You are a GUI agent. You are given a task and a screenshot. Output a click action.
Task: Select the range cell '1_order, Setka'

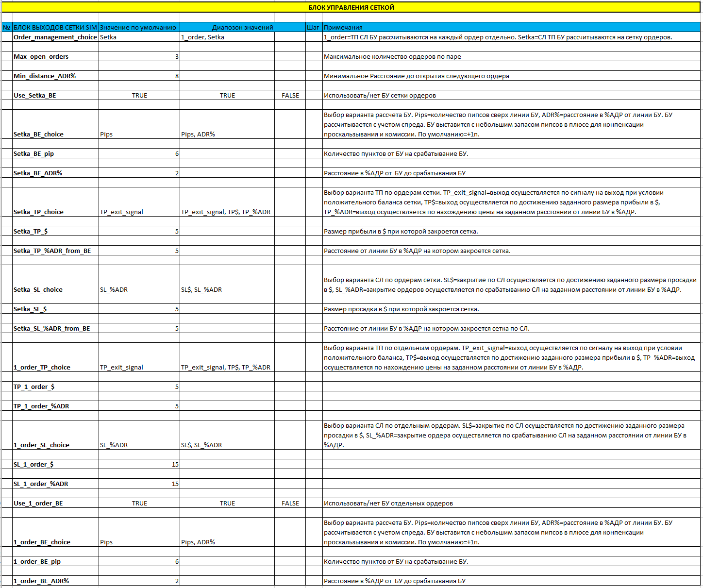click(x=227, y=37)
